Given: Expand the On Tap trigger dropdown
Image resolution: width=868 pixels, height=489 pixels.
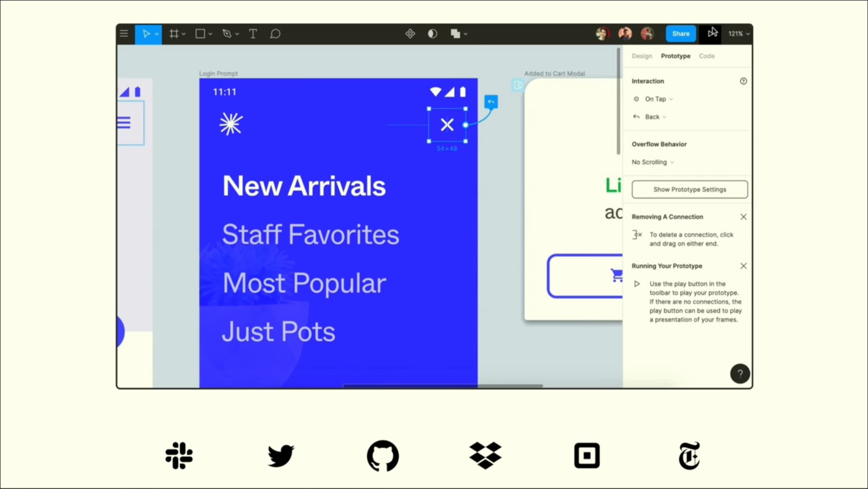Looking at the screenshot, I should pos(658,99).
